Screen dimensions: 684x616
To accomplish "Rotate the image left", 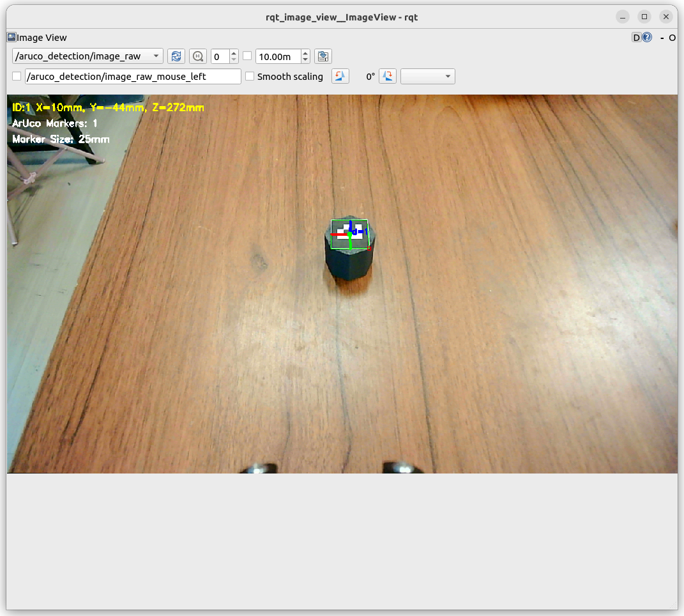I will tap(340, 77).
